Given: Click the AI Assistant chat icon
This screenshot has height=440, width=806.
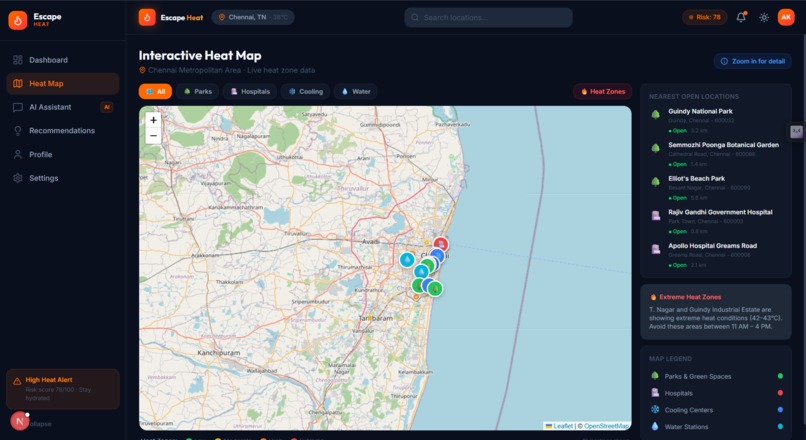Looking at the screenshot, I should point(18,107).
